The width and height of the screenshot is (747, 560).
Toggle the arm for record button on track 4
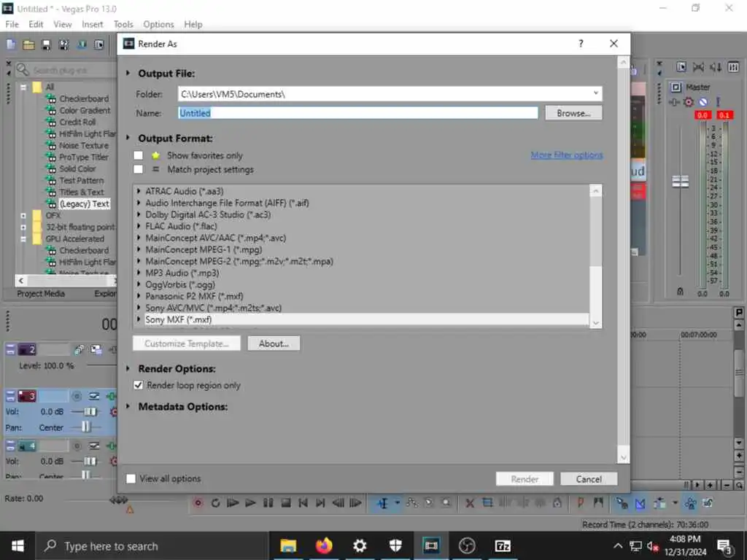77,446
